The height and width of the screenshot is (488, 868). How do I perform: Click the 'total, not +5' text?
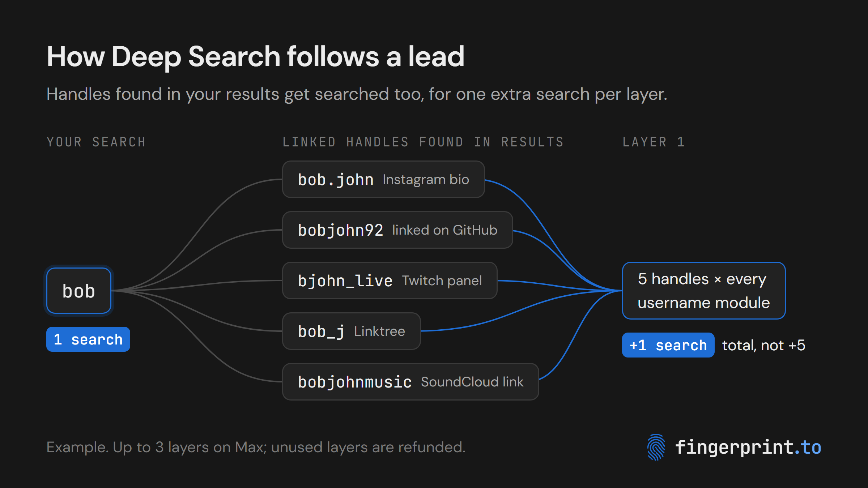pos(764,345)
